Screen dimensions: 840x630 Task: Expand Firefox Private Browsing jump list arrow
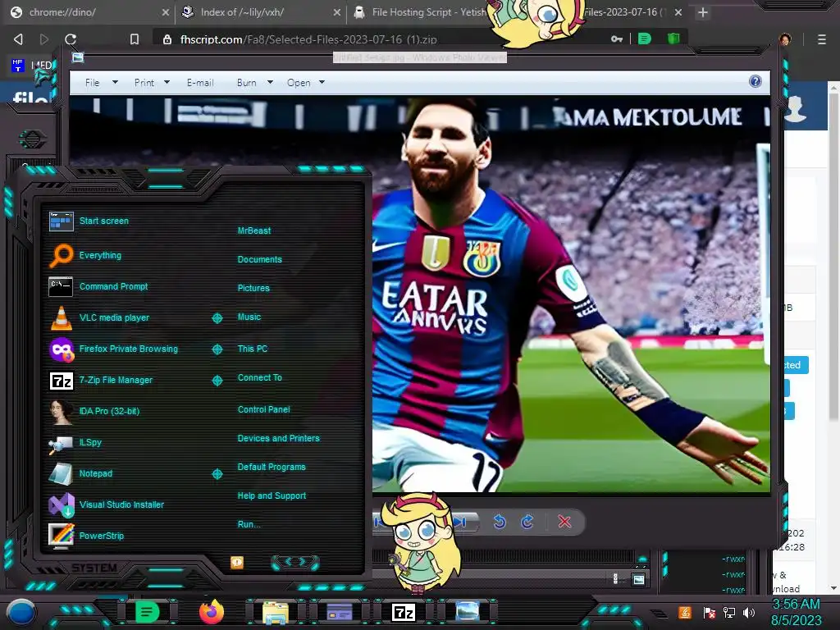pos(217,349)
